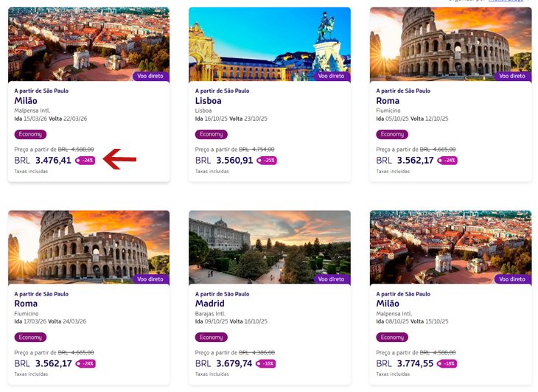The image size is (538, 392).
Task: Open the Lisboa destination title
Action: (209, 101)
